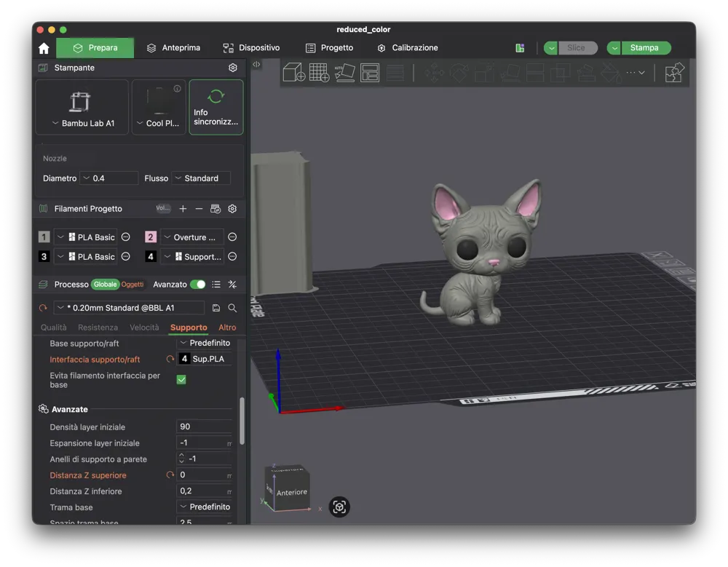The image size is (728, 567).
Task: Open the Dispositivo tab
Action: [x=251, y=48]
